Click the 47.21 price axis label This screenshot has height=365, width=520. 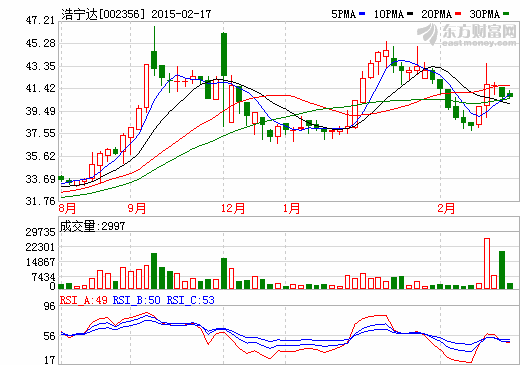(40, 20)
